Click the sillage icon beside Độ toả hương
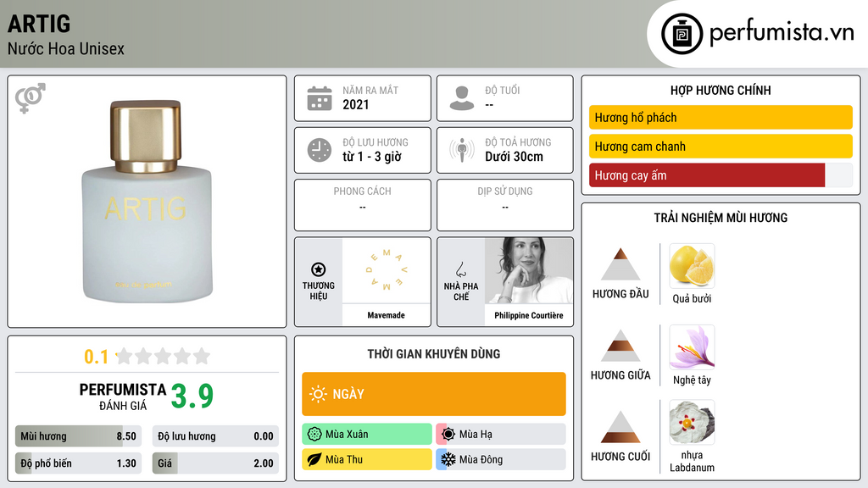Image resolution: width=868 pixels, height=488 pixels. [462, 150]
